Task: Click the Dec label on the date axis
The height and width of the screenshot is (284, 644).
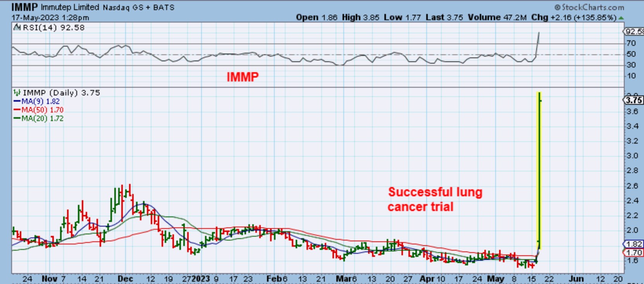Action: click(125, 279)
